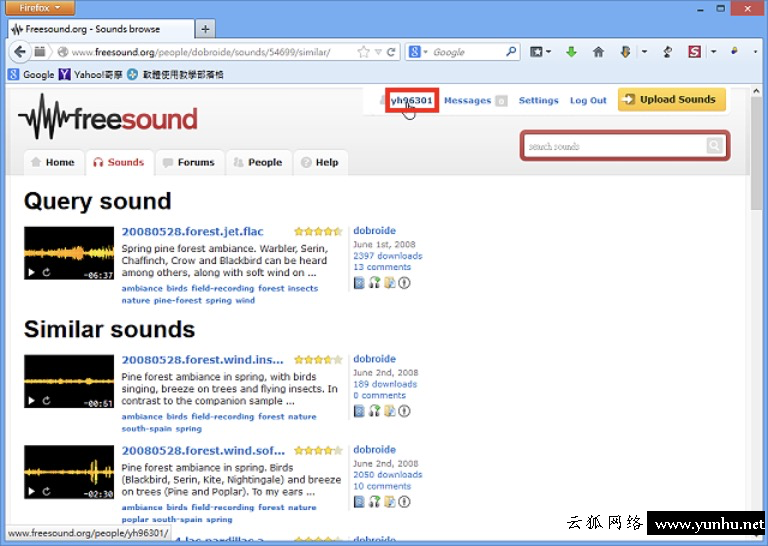Click the headphones icon under 10 comments

(375, 501)
